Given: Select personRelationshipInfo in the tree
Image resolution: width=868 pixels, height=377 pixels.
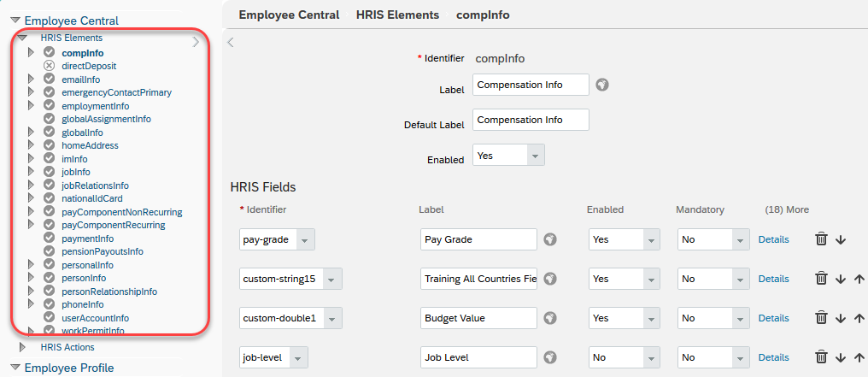Looking at the screenshot, I should (x=109, y=292).
